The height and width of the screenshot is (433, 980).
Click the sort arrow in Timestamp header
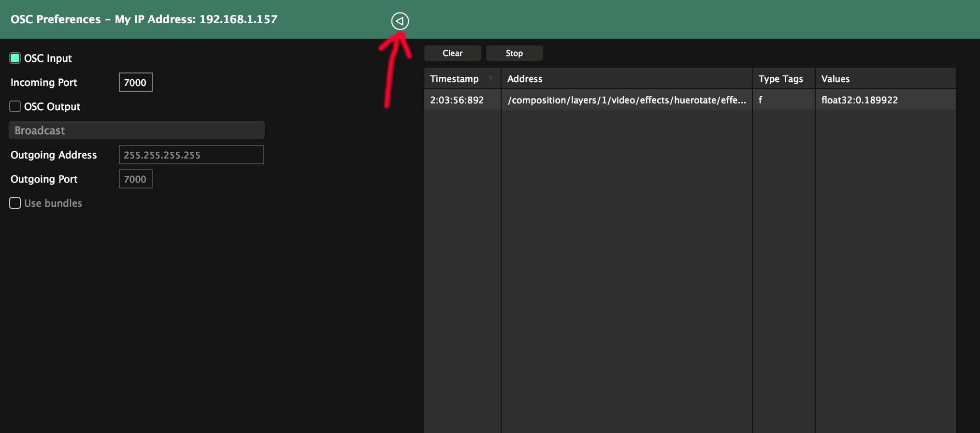pos(490,78)
